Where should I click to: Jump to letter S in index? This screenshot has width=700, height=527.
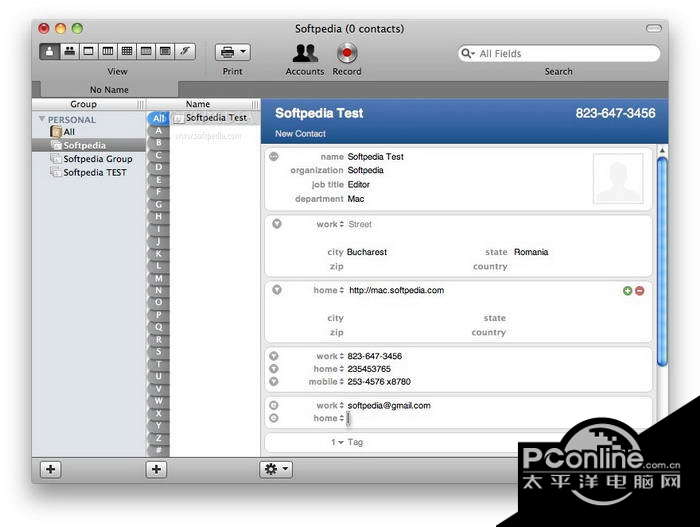pyautogui.click(x=158, y=351)
